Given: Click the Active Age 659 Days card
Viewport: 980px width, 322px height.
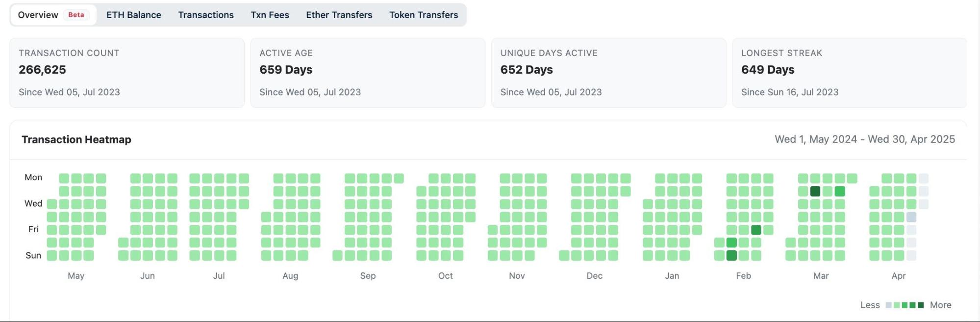Looking at the screenshot, I should pos(368,73).
